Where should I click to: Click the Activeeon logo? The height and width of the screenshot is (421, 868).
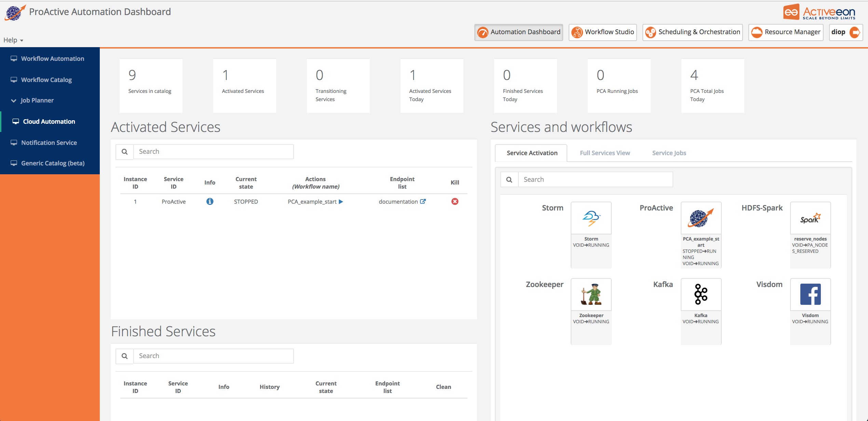click(x=819, y=12)
